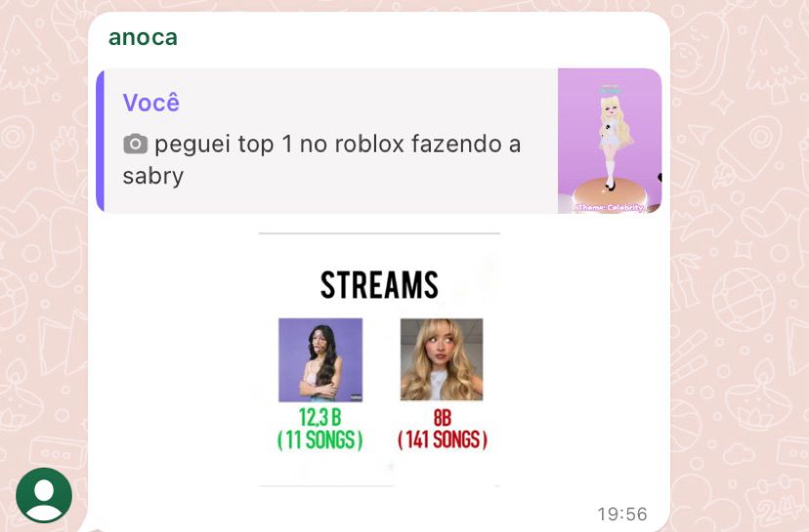This screenshot has height=532, width=809.
Task: Click the sender name anoca
Action: tap(143, 37)
